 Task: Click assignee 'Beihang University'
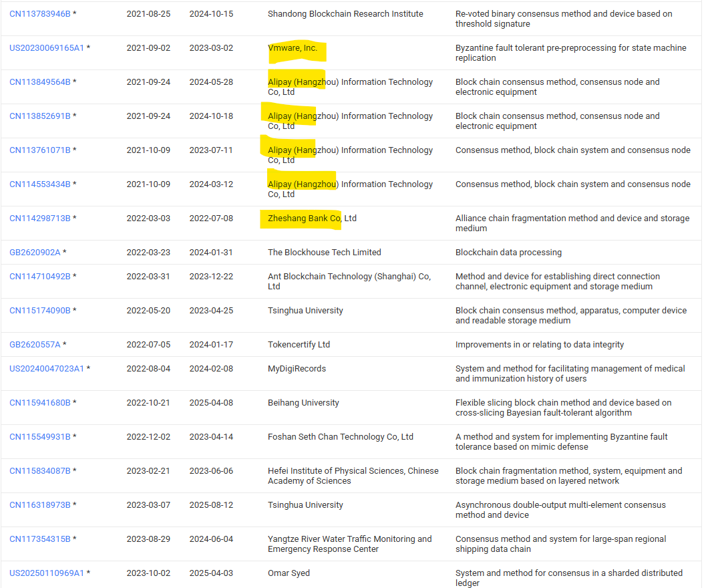pyautogui.click(x=303, y=403)
